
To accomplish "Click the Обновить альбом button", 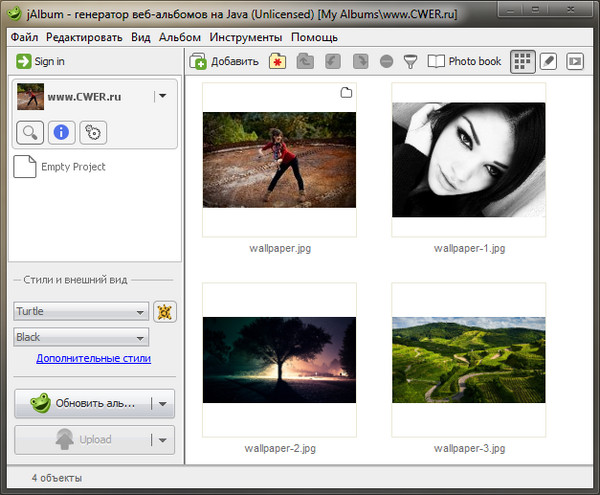I will pos(82,404).
